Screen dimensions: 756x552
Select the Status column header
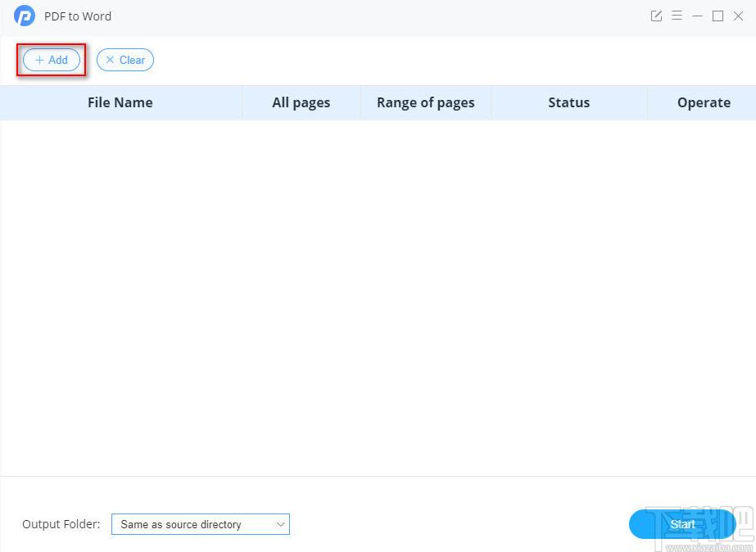(569, 102)
